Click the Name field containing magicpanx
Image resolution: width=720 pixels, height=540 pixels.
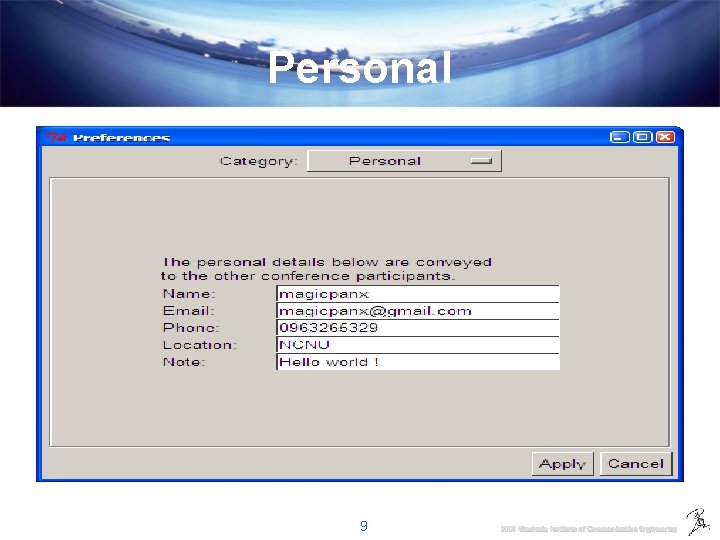coord(418,294)
